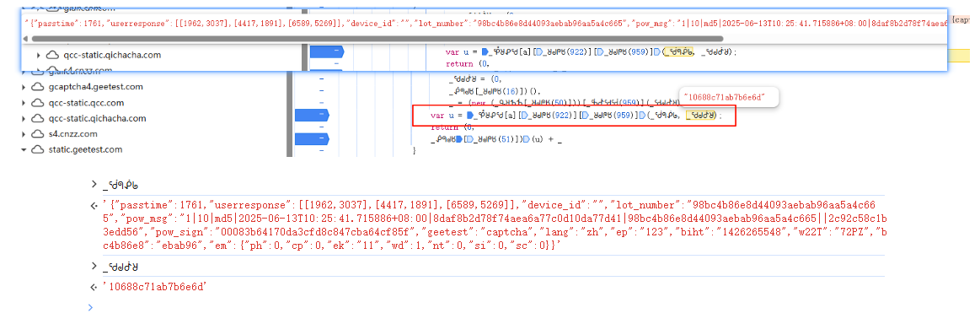
Task: Click the cloud icon beside gcaptcha4.geetest.com
Action: [x=38, y=87]
